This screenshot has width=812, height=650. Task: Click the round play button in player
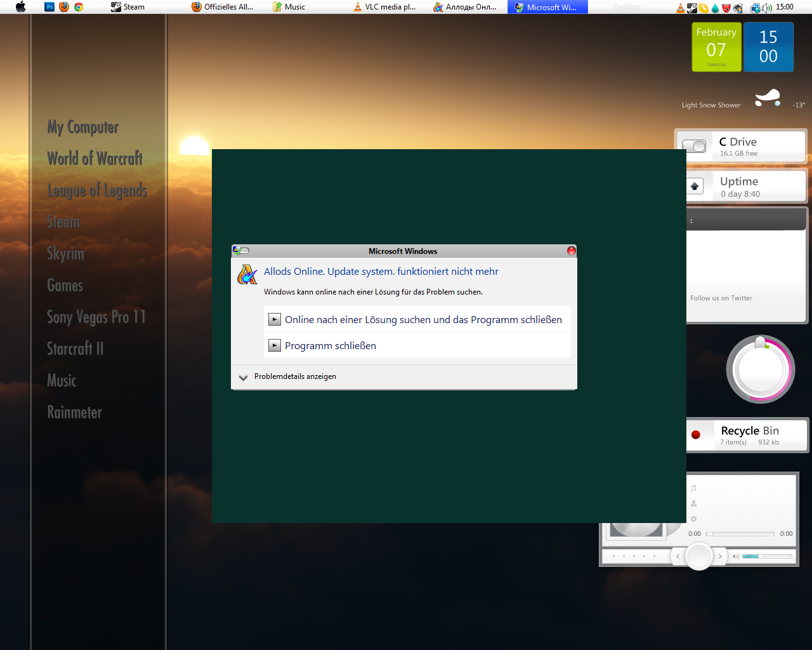[699, 556]
